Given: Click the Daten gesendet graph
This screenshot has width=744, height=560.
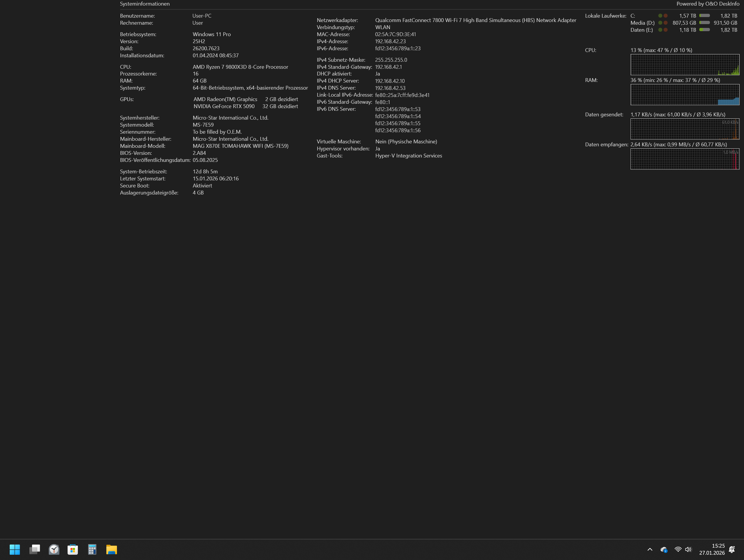Looking at the screenshot, I should (x=684, y=129).
